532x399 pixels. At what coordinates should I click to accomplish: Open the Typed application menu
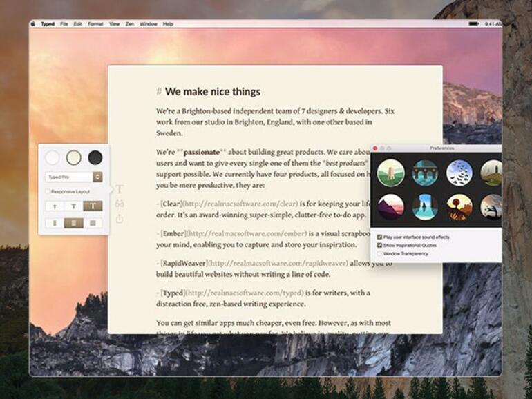[x=48, y=24]
